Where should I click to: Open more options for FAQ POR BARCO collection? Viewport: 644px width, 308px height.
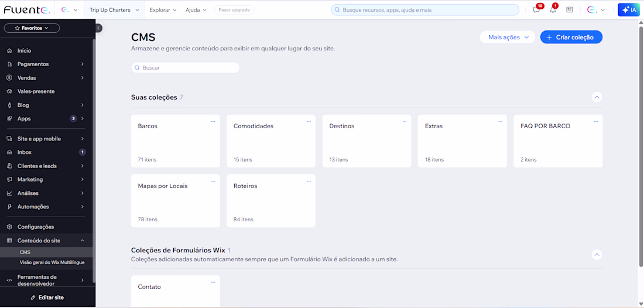[x=596, y=122]
